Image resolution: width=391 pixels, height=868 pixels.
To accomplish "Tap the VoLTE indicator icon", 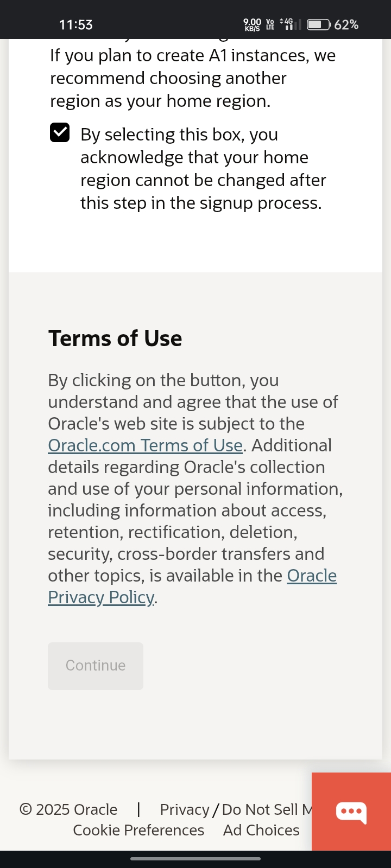I will [270, 24].
